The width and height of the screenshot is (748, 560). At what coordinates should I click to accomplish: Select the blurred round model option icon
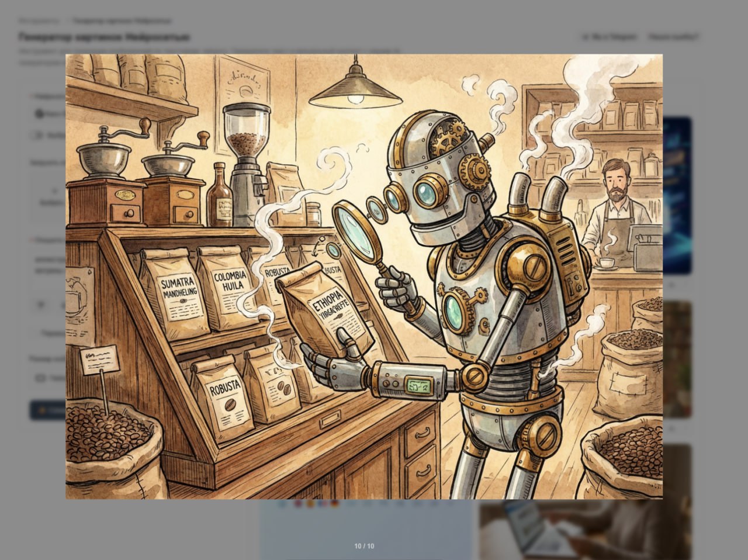[x=40, y=113]
